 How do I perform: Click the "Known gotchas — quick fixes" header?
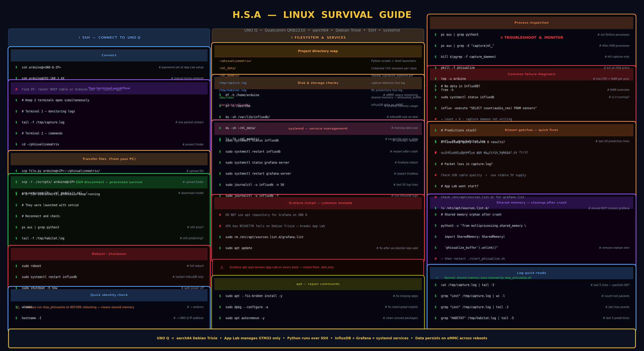(x=532, y=130)
